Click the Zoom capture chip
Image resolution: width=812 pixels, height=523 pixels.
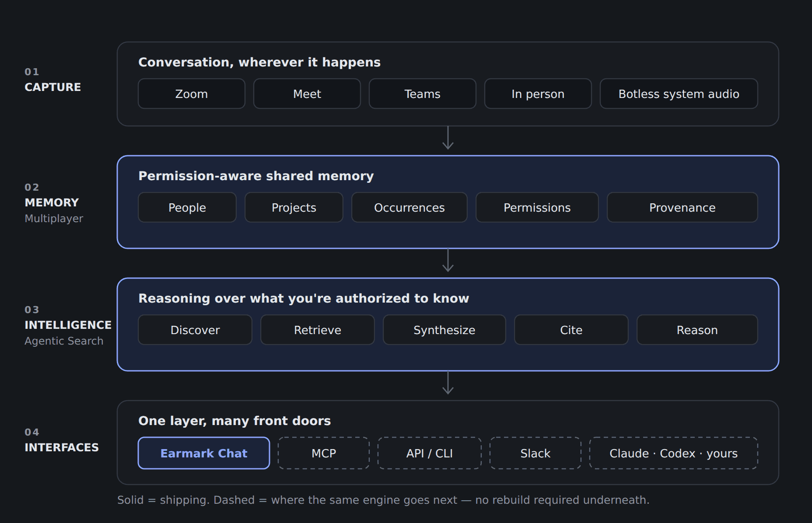pyautogui.click(x=192, y=94)
